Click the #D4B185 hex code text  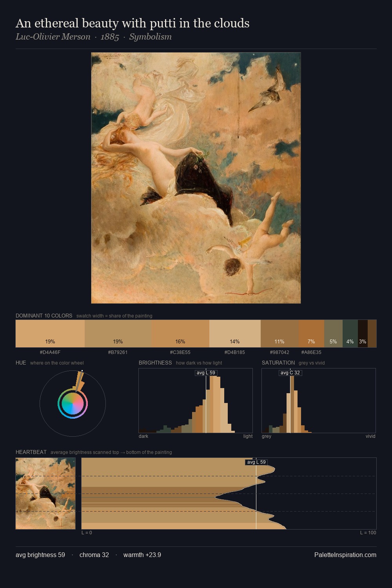coord(235,352)
